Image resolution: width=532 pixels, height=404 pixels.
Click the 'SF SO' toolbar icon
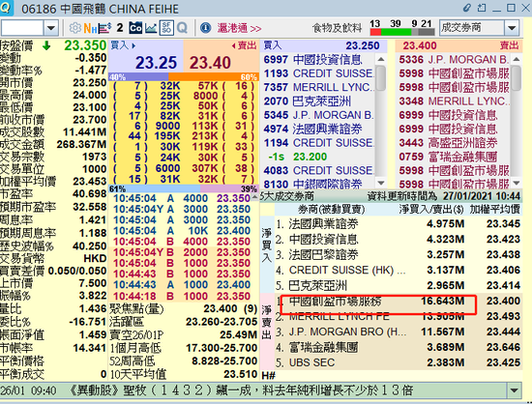(x=166, y=28)
